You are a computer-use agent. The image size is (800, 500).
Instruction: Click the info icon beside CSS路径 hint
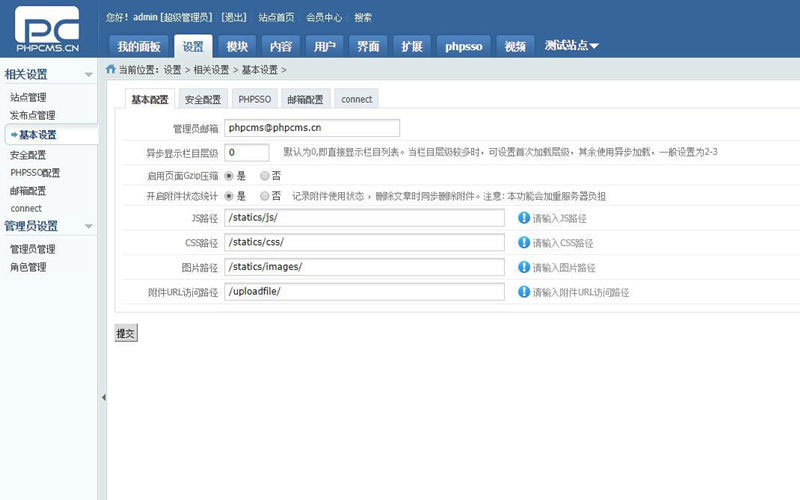click(x=523, y=242)
